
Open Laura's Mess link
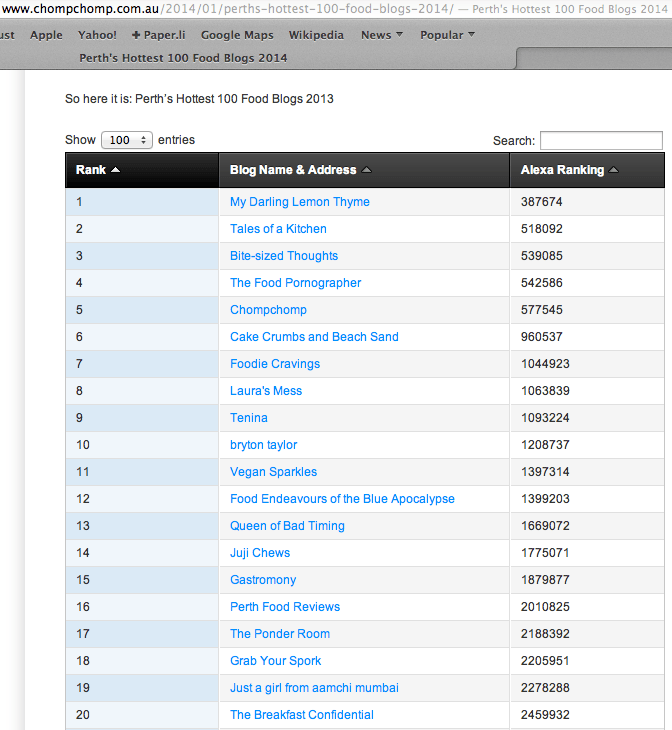click(266, 391)
